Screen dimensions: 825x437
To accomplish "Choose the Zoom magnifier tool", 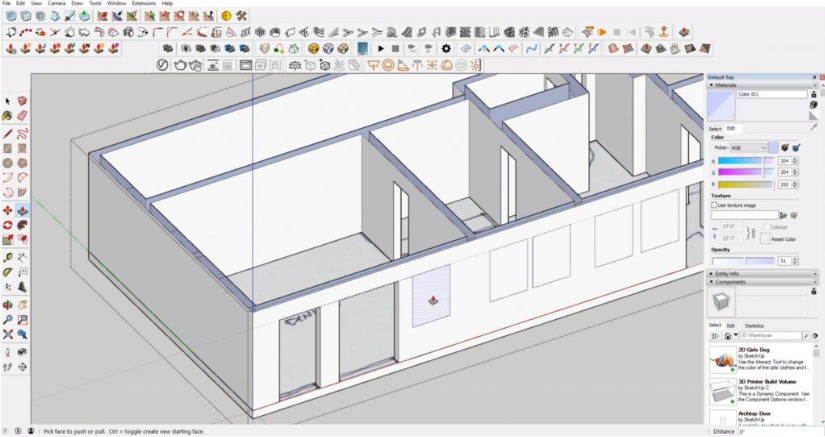I will pos(7,320).
